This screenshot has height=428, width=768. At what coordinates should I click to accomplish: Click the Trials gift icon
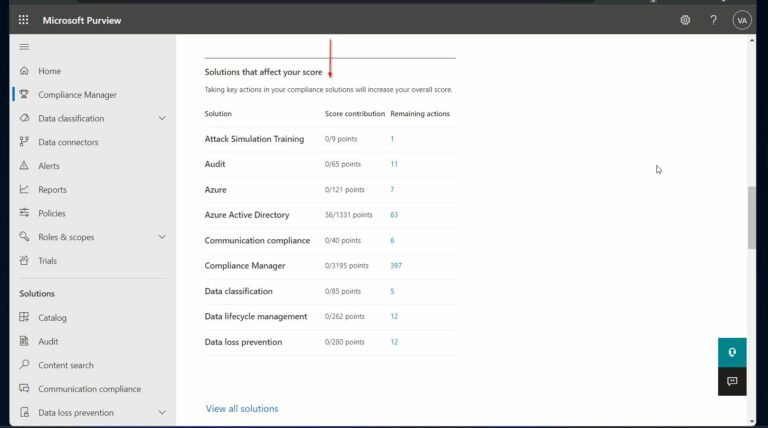(24, 261)
